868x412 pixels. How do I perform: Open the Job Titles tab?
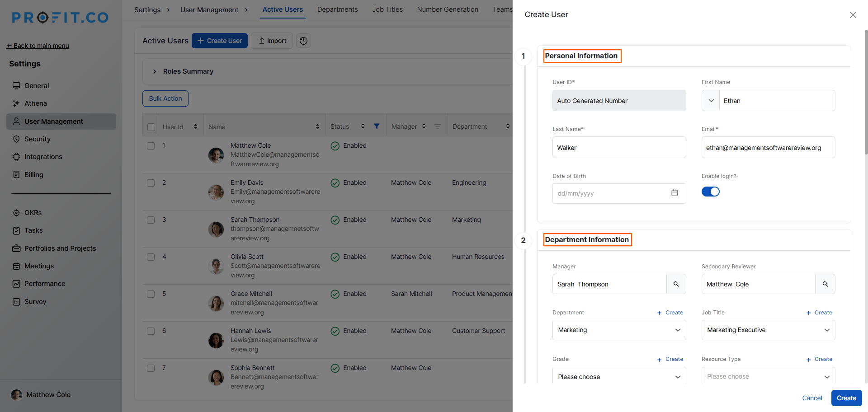click(x=387, y=9)
